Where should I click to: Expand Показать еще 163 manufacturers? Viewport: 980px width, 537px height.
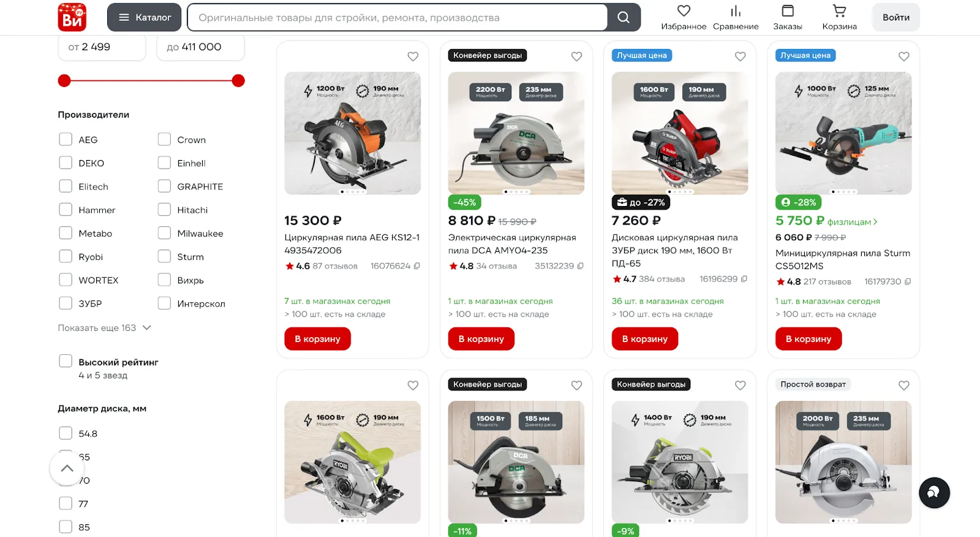(x=104, y=328)
